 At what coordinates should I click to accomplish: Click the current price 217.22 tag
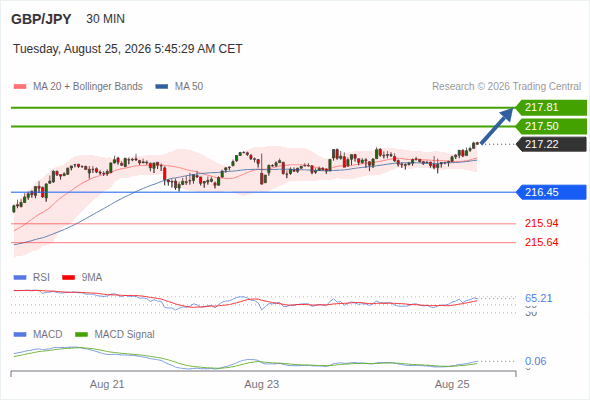551,144
